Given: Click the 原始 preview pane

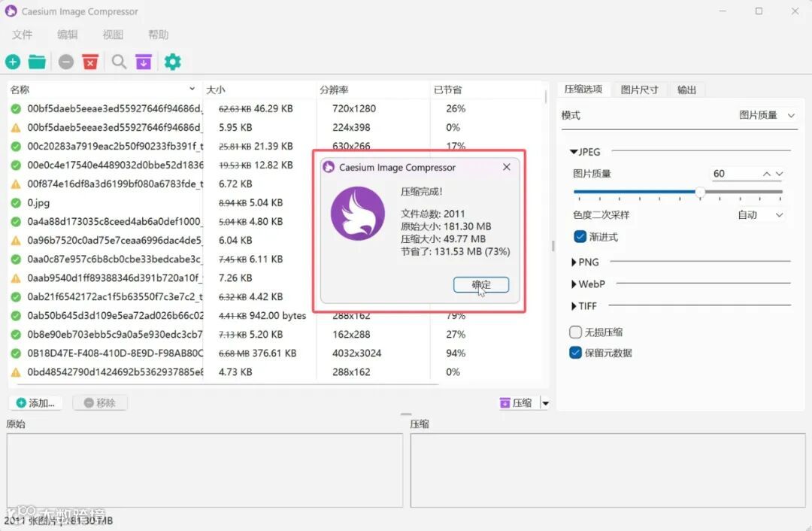Looking at the screenshot, I should pos(205,470).
